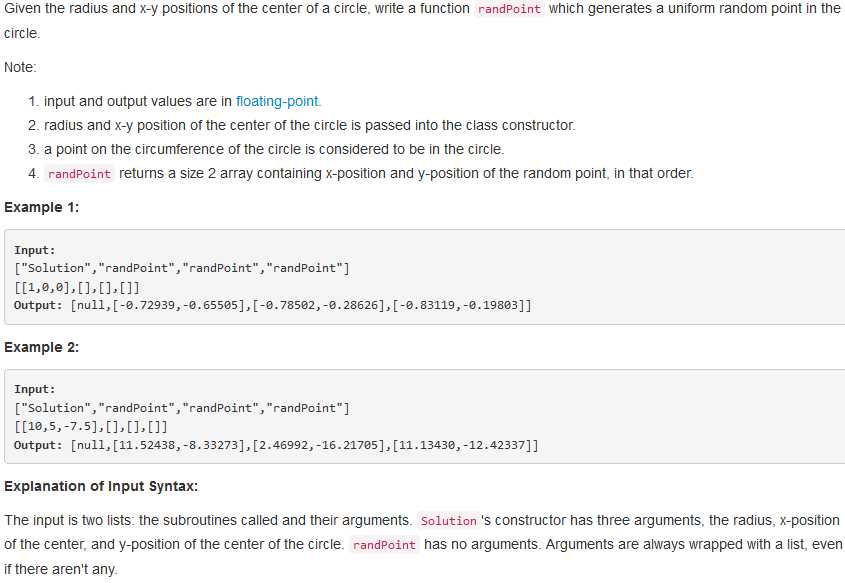
Task: Click note 2 about the class constructor
Action: pyautogui.click(x=302, y=126)
